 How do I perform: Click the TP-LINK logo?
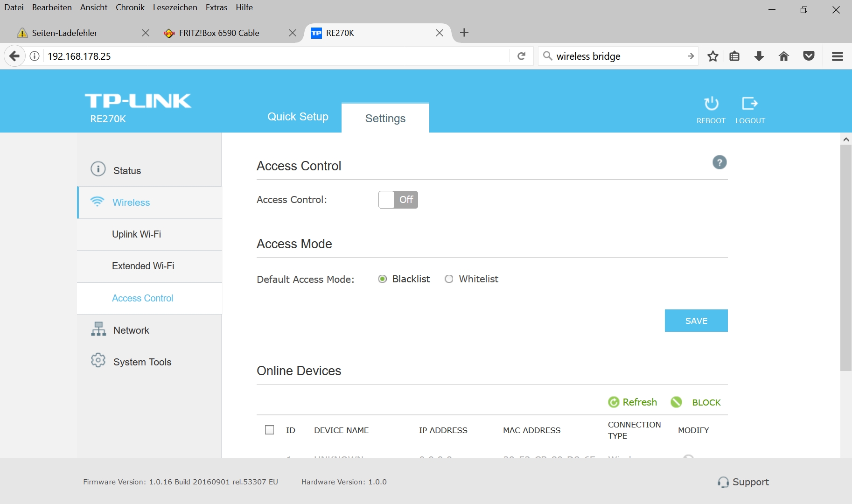click(x=138, y=101)
